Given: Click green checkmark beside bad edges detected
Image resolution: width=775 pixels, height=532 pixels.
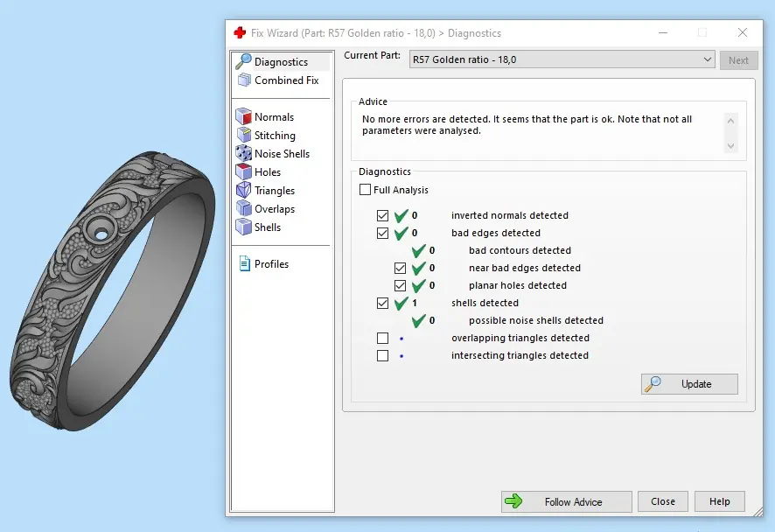Looking at the screenshot, I should click(x=401, y=233).
